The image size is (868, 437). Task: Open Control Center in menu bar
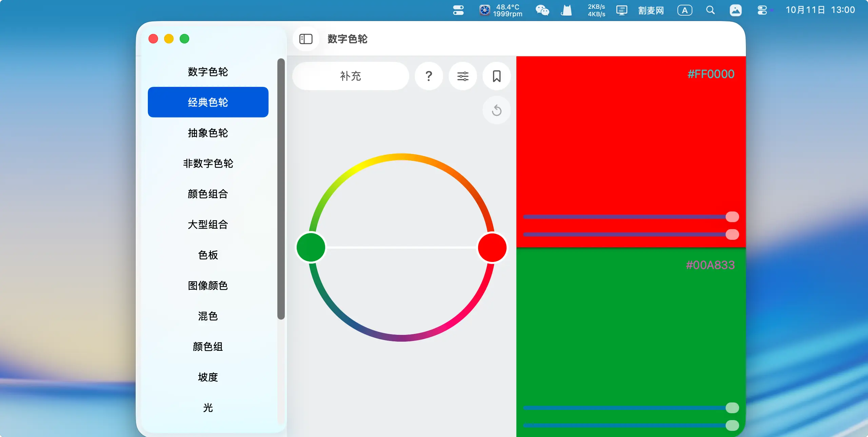tap(762, 10)
